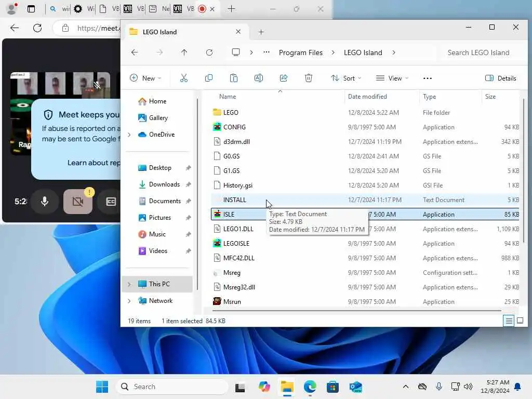This screenshot has width=532, height=399.
Task: Go up one folder level in Explorer
Action: click(184, 52)
